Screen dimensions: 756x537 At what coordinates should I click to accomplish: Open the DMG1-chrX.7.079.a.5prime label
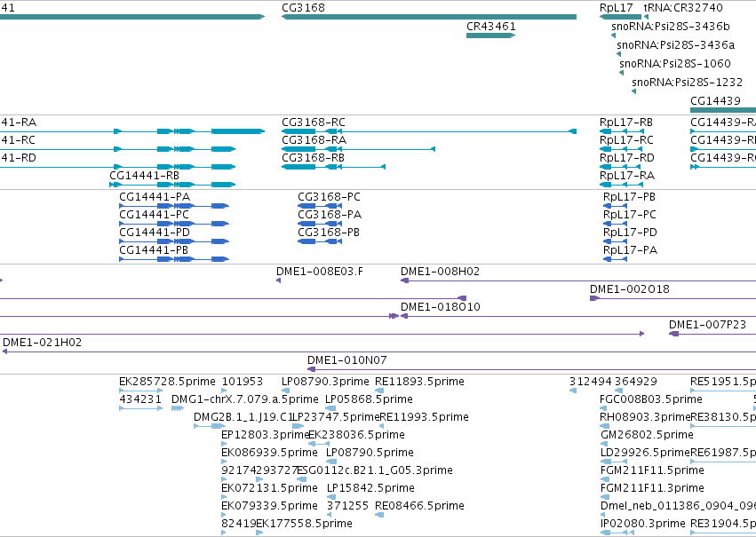coord(245,399)
